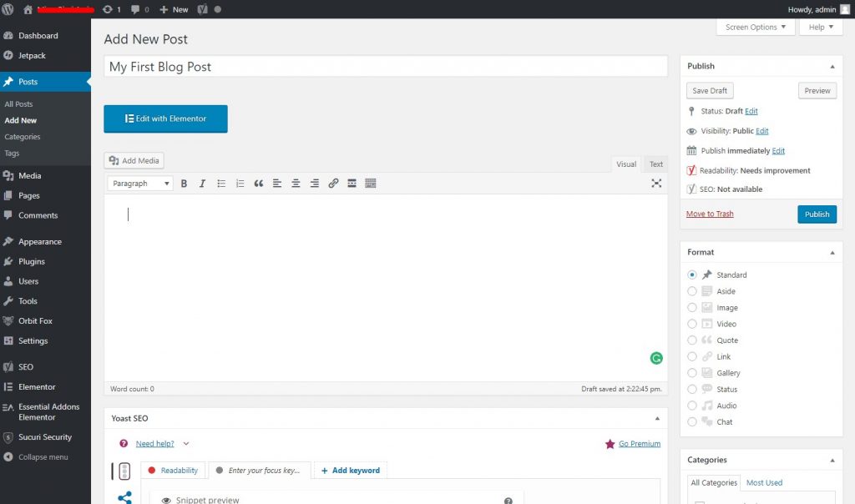The image size is (855, 504).
Task: Select the Image post format
Action: 692,308
